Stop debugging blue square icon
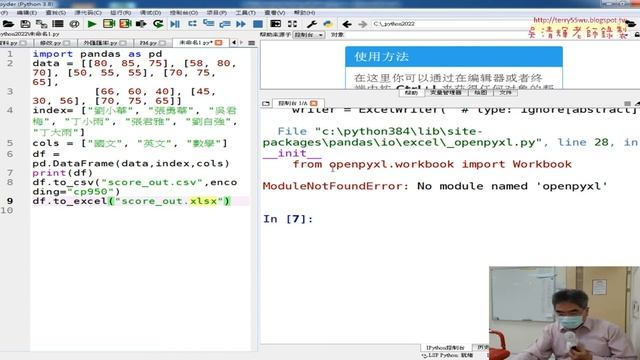The image size is (640, 360). pos(258,24)
